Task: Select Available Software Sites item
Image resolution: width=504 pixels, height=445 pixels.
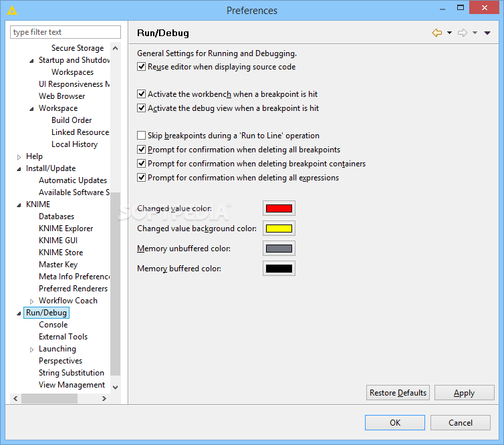Action: click(74, 192)
